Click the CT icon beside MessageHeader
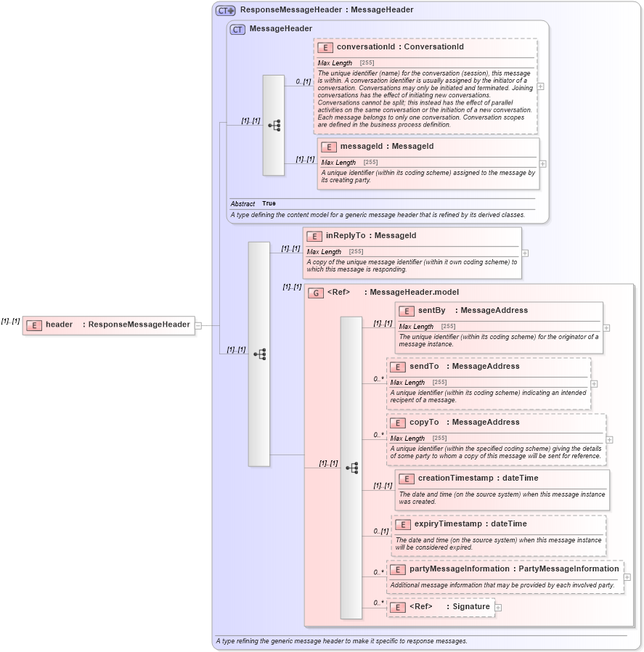 tap(237, 30)
